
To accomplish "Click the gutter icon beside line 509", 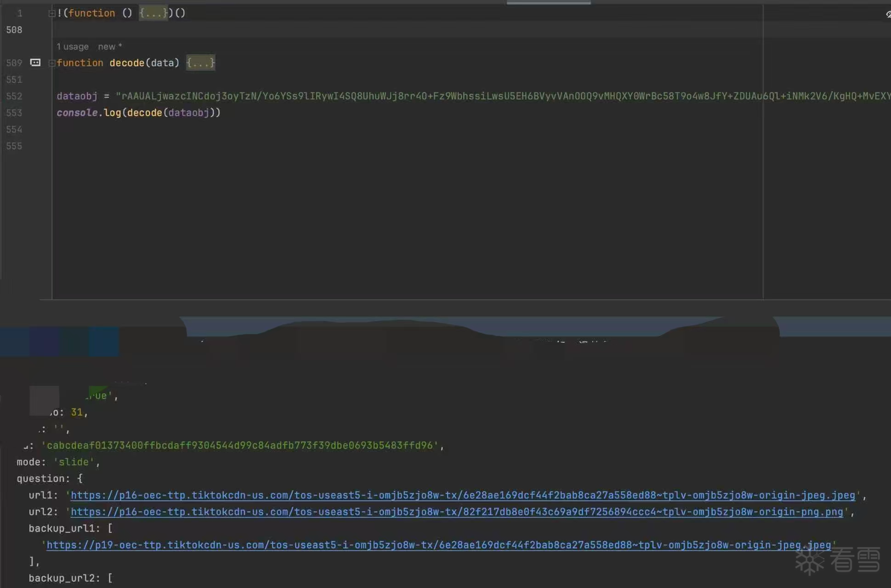I will (35, 62).
